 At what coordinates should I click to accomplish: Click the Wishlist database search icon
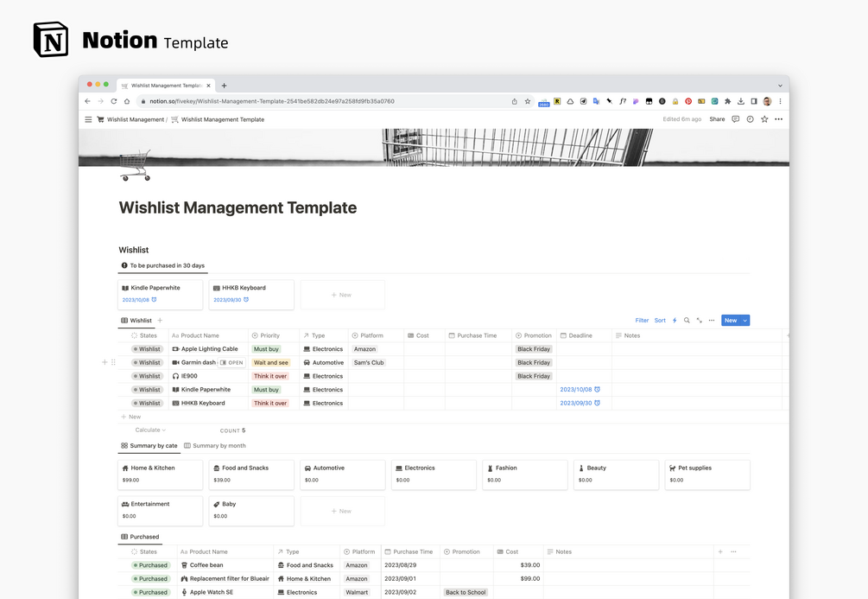(687, 321)
